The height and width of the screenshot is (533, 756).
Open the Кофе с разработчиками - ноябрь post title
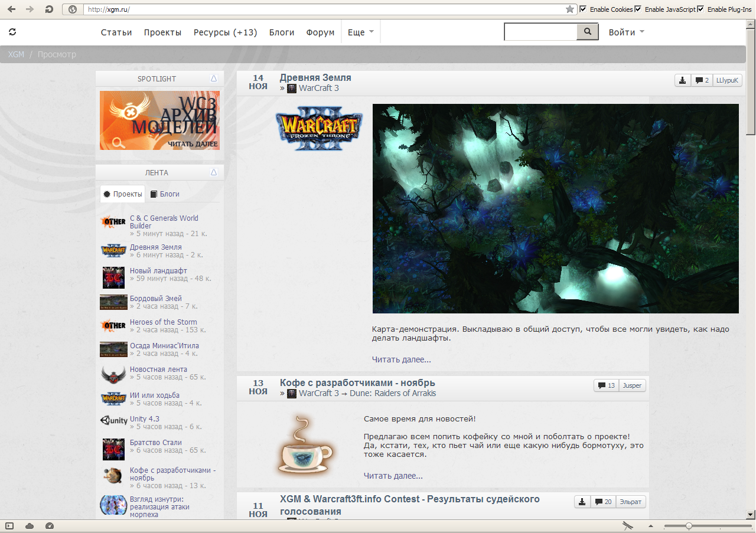click(357, 383)
